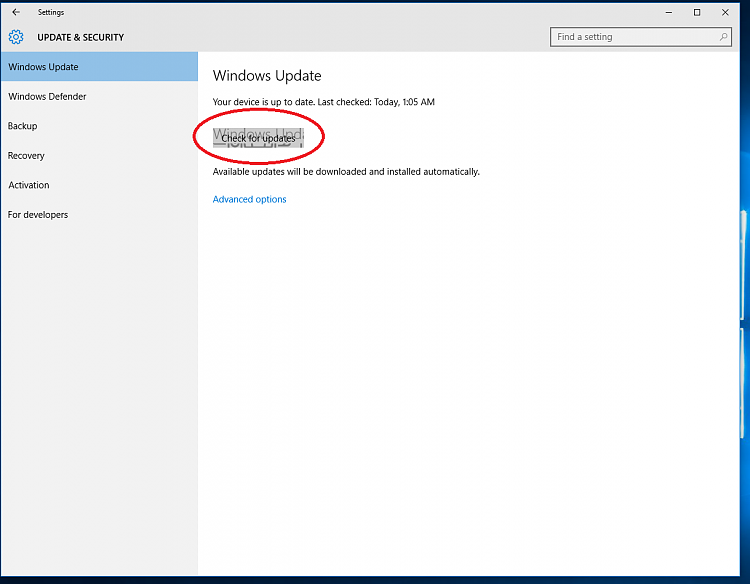
Task: Focus the Find a setting field
Action: [x=640, y=37]
